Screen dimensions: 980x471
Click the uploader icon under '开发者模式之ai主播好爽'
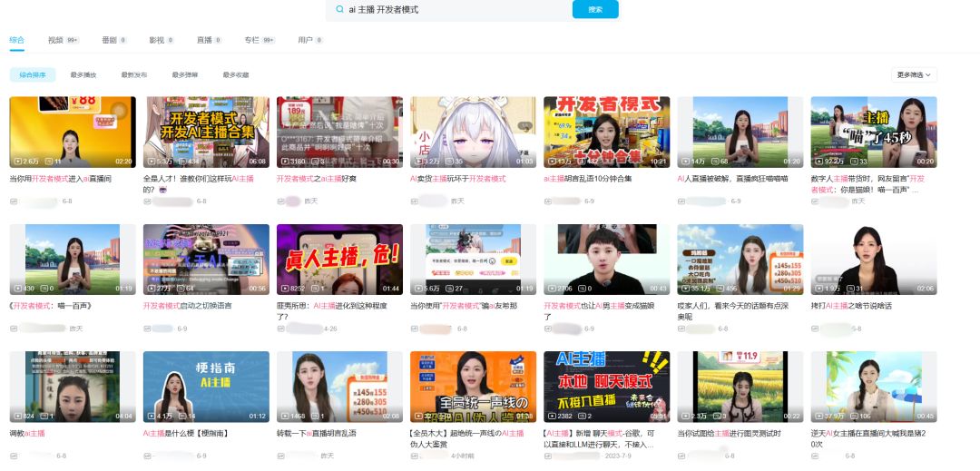tap(280, 201)
